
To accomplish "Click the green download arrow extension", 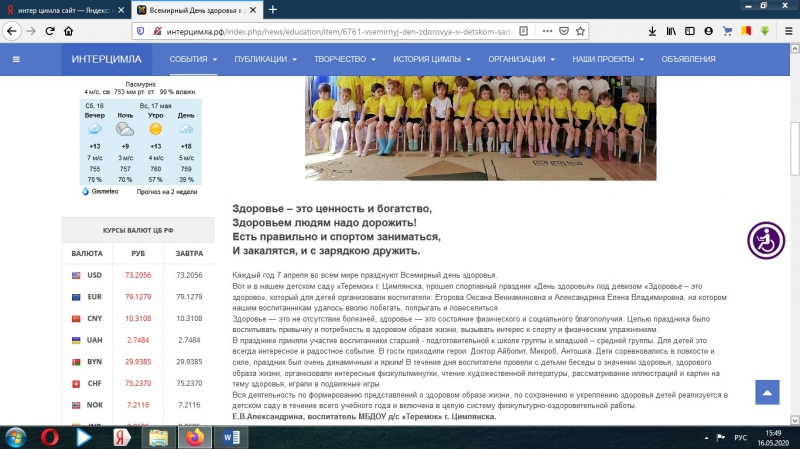I will pos(764,31).
